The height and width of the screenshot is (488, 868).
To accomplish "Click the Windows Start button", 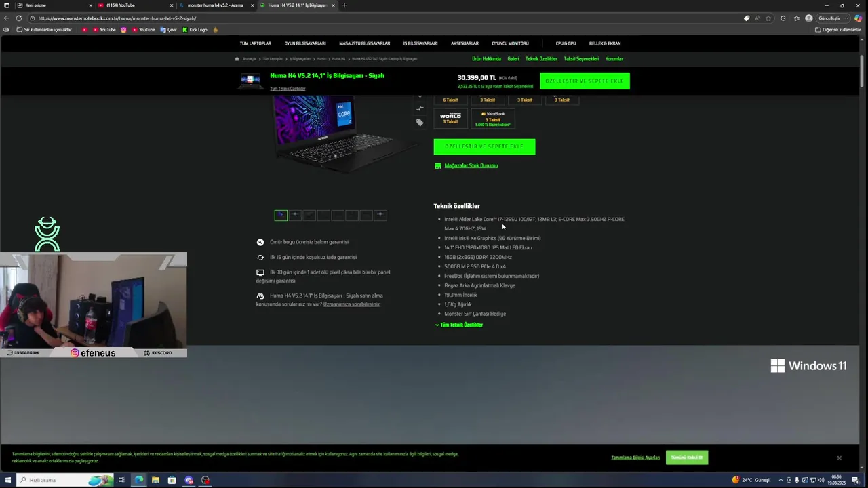I will coord(8,480).
